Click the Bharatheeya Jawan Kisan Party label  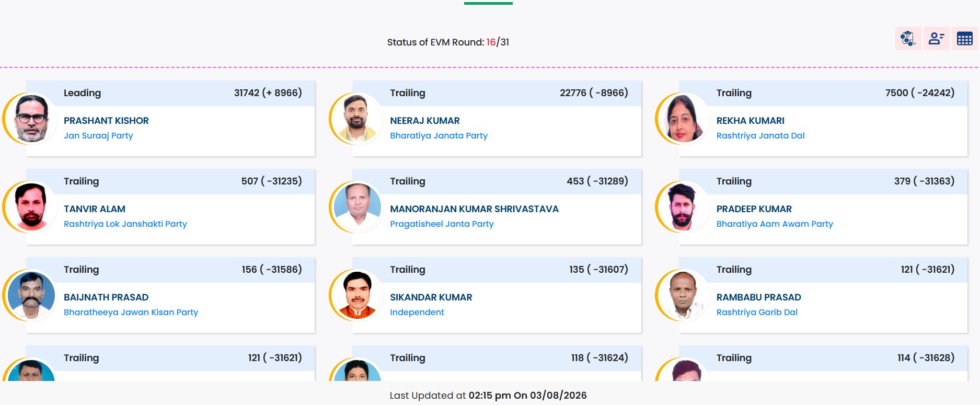coord(131,313)
